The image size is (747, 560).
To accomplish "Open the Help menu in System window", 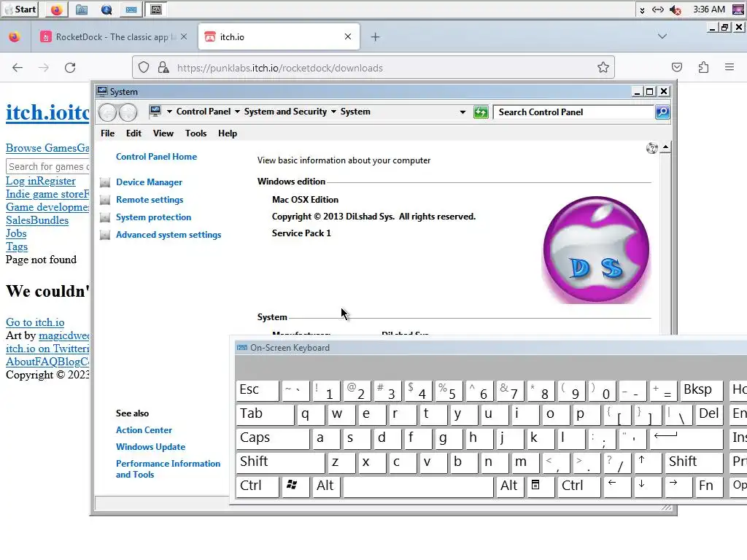I will (x=228, y=133).
